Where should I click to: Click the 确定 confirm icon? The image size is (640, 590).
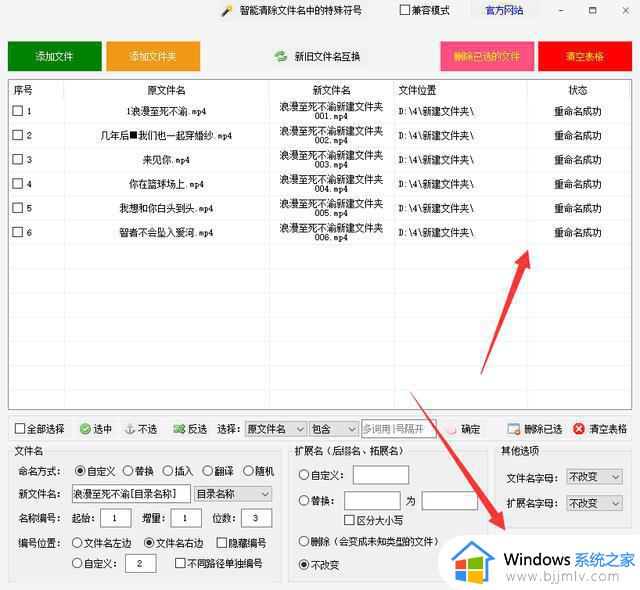(x=451, y=429)
